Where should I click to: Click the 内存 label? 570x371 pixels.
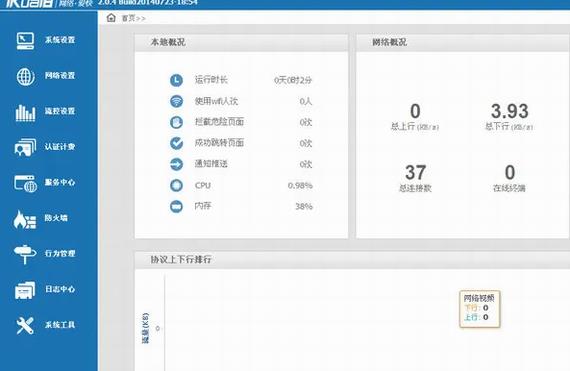(203, 206)
